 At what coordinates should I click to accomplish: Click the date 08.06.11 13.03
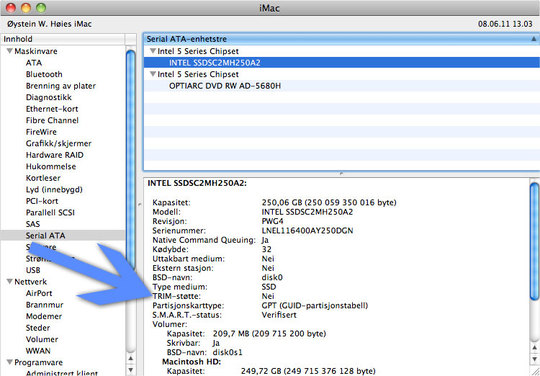tap(505, 24)
